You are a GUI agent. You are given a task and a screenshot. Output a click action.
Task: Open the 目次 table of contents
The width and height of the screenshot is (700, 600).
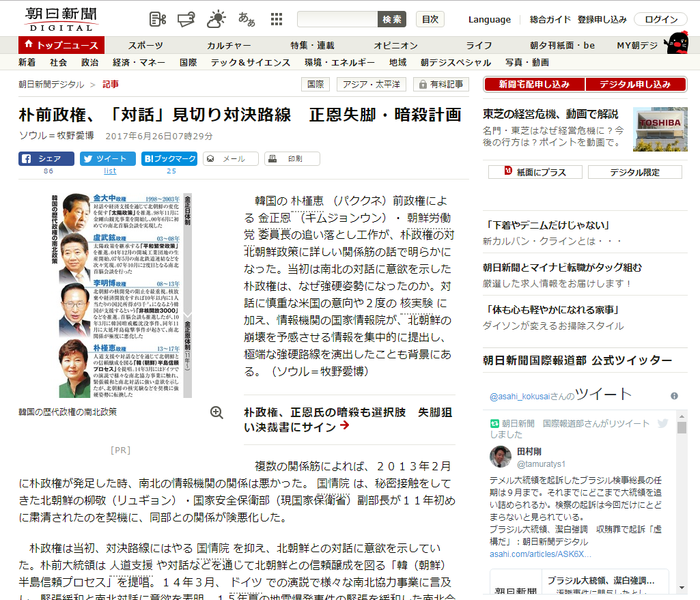[430, 19]
